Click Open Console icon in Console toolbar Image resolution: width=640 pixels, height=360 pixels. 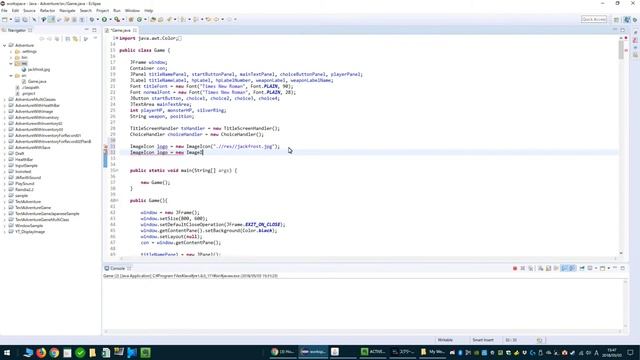602,268
